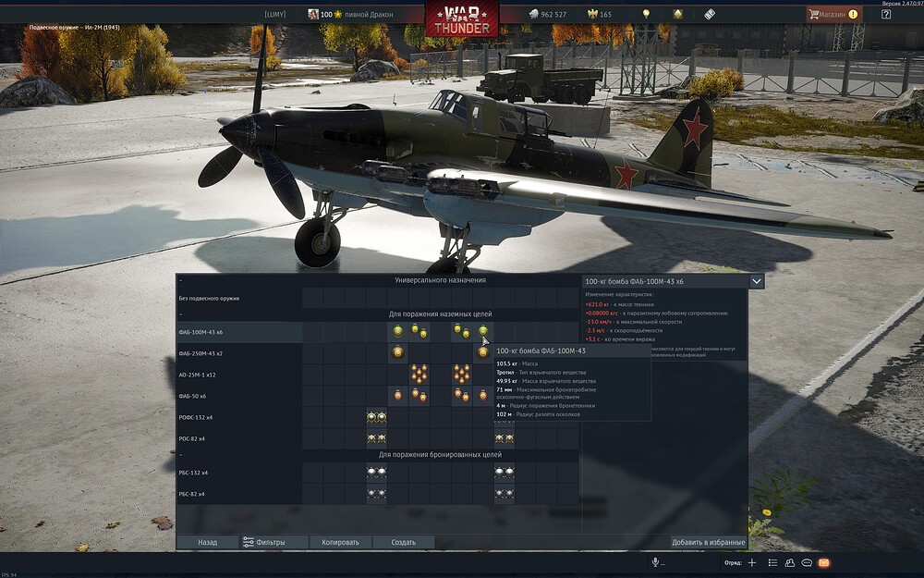The image size is (924, 578).
Task: Select the left bomb cluster in АО-25М-1 x12 row
Action: (419, 374)
